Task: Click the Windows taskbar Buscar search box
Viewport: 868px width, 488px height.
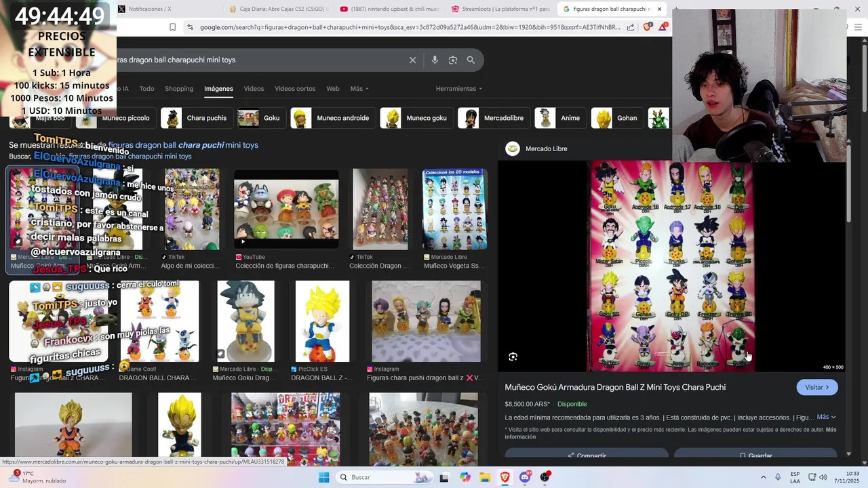Action: [384, 477]
